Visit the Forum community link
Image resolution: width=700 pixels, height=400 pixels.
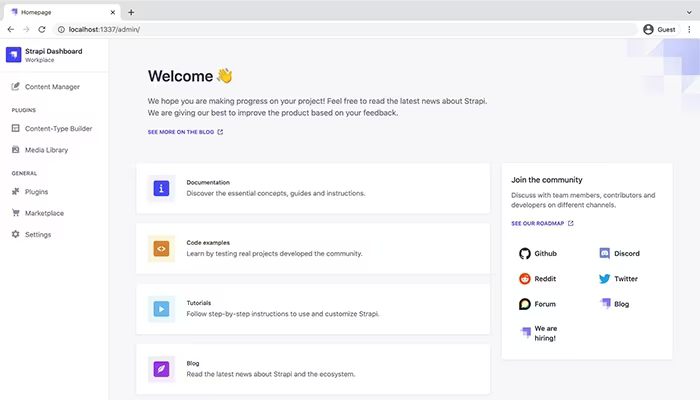coord(545,304)
